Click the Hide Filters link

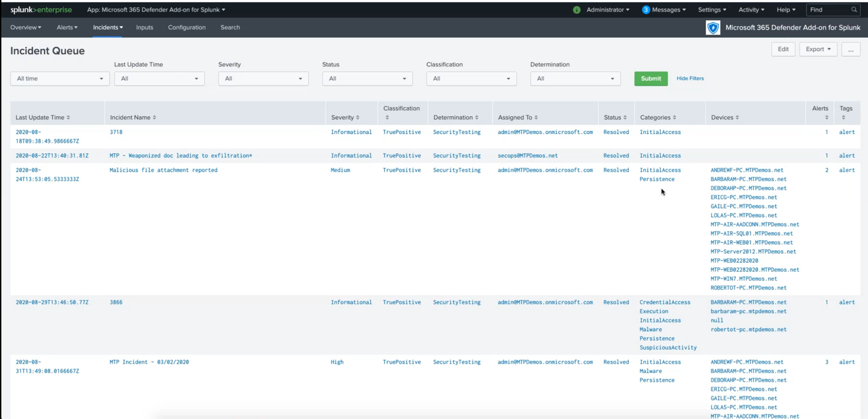pyautogui.click(x=690, y=78)
